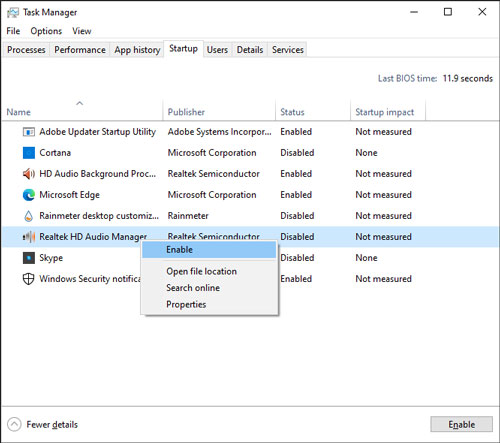Click Windows Security's Enabled status cell
The height and width of the screenshot is (443, 500).
[x=296, y=279]
